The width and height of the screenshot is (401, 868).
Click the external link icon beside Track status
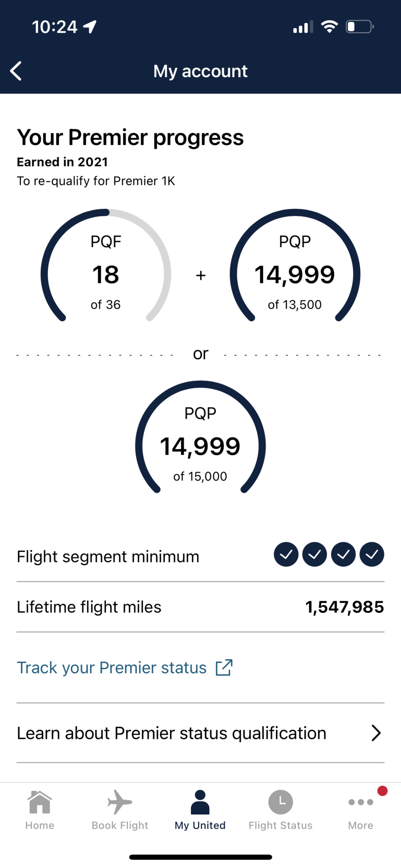click(224, 667)
